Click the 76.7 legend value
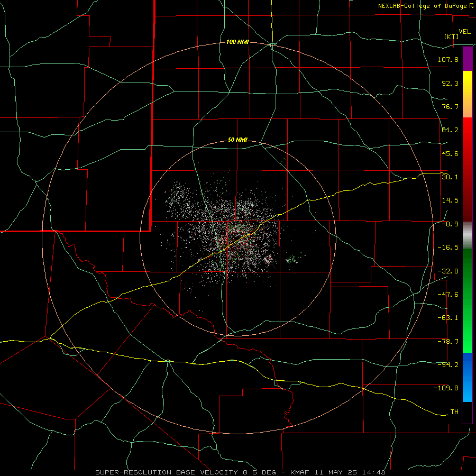 [450, 106]
